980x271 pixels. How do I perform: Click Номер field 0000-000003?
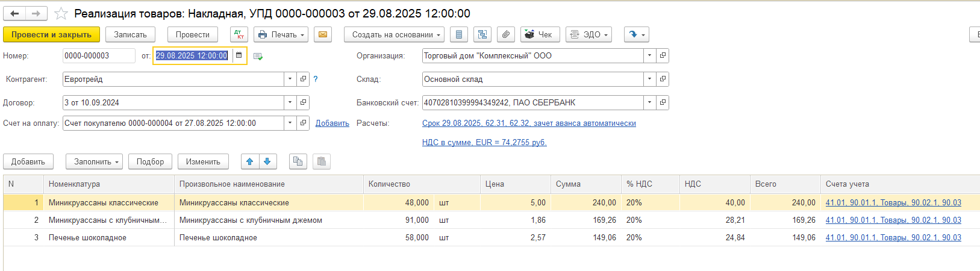[x=99, y=55]
